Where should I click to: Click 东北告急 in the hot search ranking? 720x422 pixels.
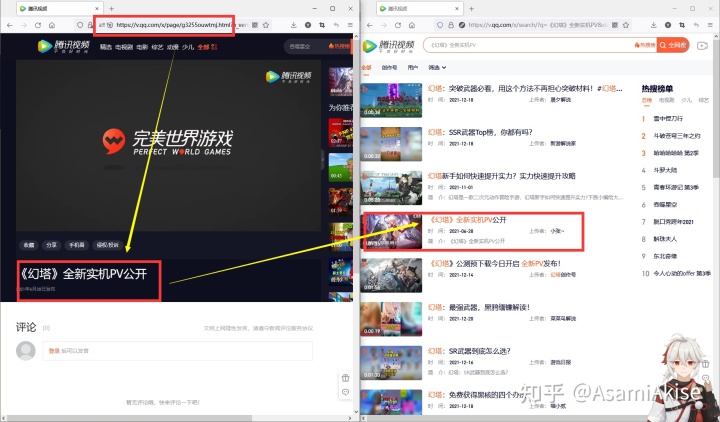click(x=665, y=256)
